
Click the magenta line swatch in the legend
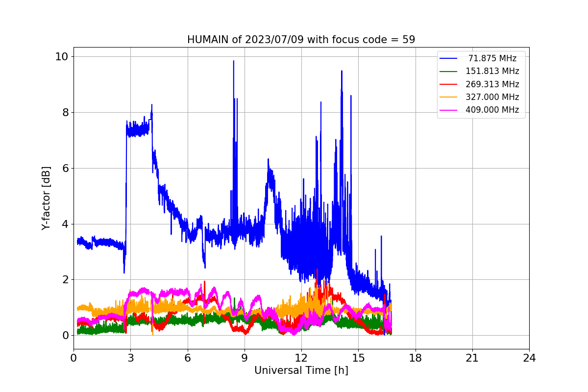coord(448,110)
